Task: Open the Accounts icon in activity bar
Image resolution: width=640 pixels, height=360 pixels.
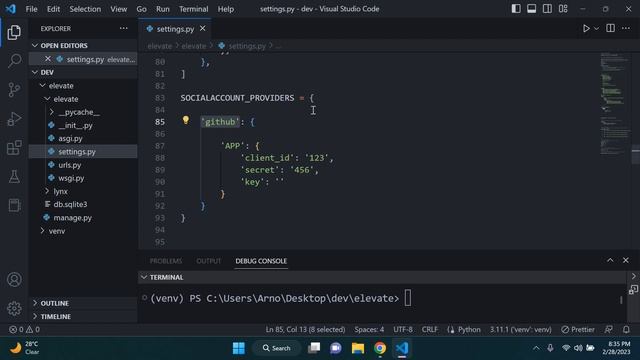Action: (14, 280)
